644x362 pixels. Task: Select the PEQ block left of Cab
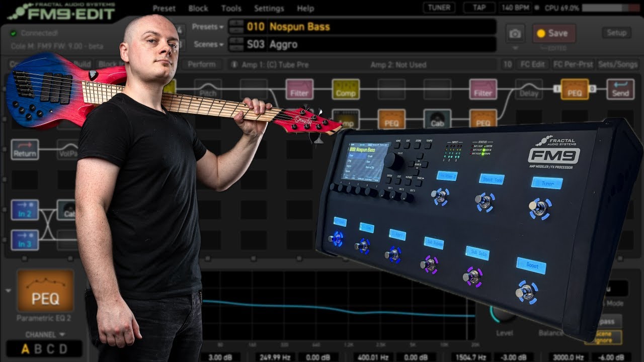[x=391, y=119]
